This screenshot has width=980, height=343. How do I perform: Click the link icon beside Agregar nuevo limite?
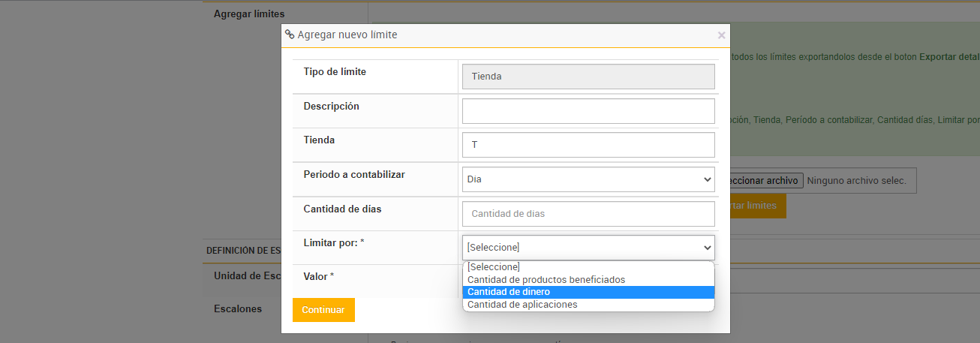290,35
